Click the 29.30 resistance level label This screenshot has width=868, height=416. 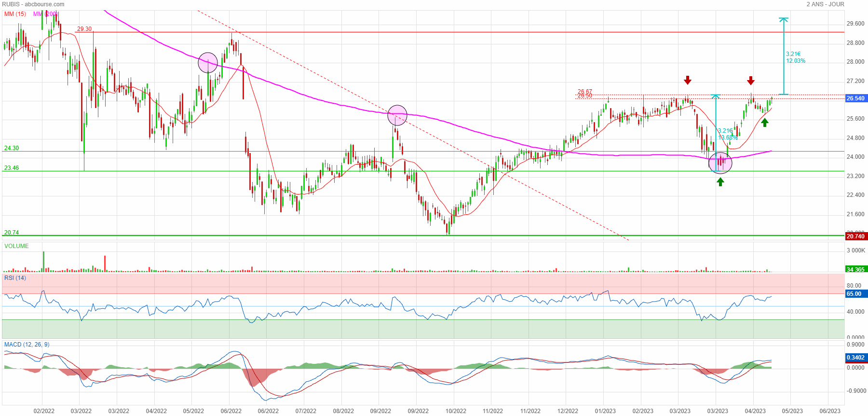point(84,29)
